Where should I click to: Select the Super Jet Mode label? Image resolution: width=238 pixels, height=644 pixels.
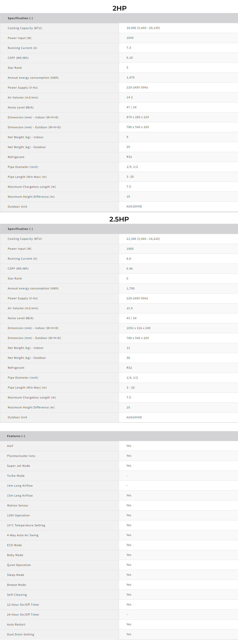(x=19, y=466)
